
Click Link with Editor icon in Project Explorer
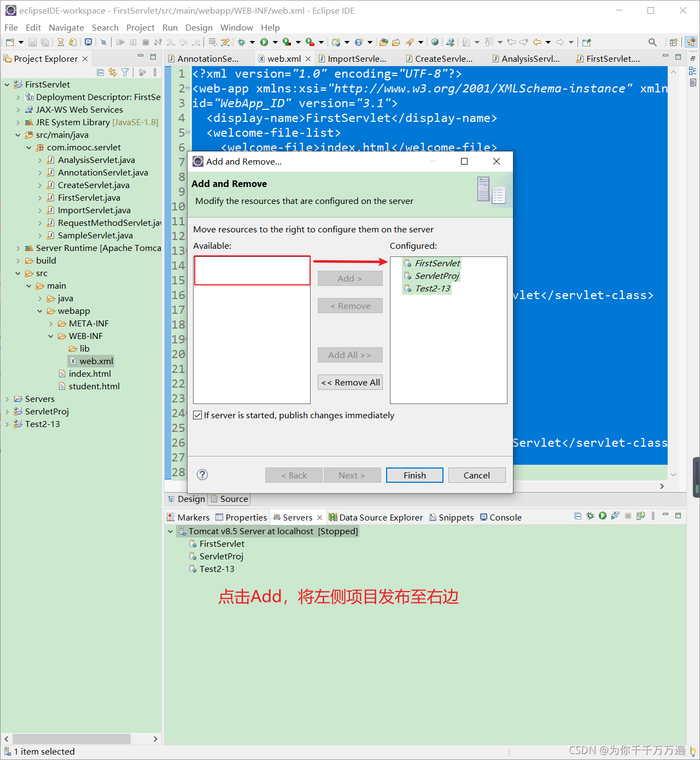pos(113,72)
